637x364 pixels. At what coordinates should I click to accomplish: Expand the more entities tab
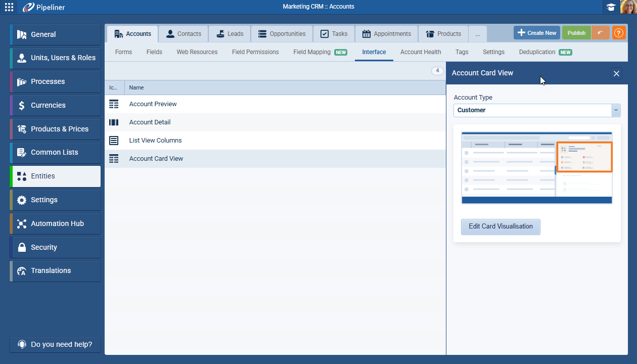pyautogui.click(x=478, y=34)
